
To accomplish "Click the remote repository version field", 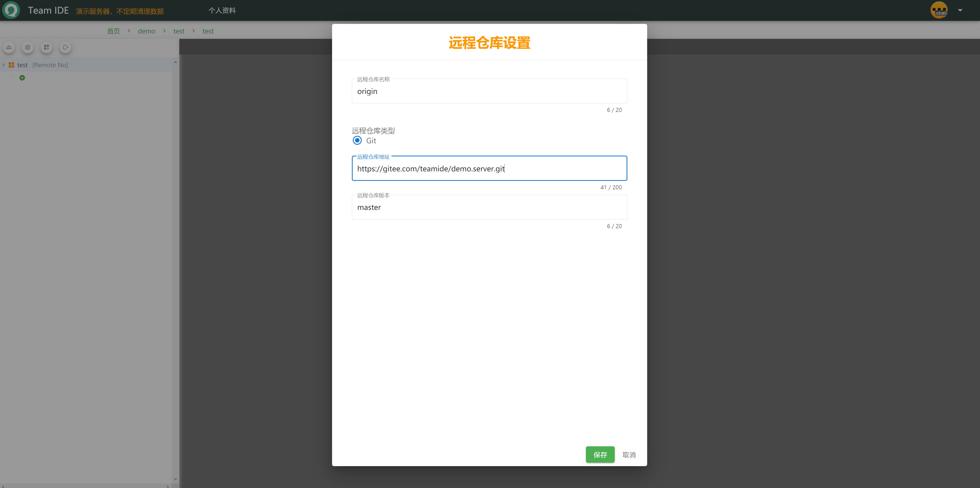I will (x=489, y=207).
